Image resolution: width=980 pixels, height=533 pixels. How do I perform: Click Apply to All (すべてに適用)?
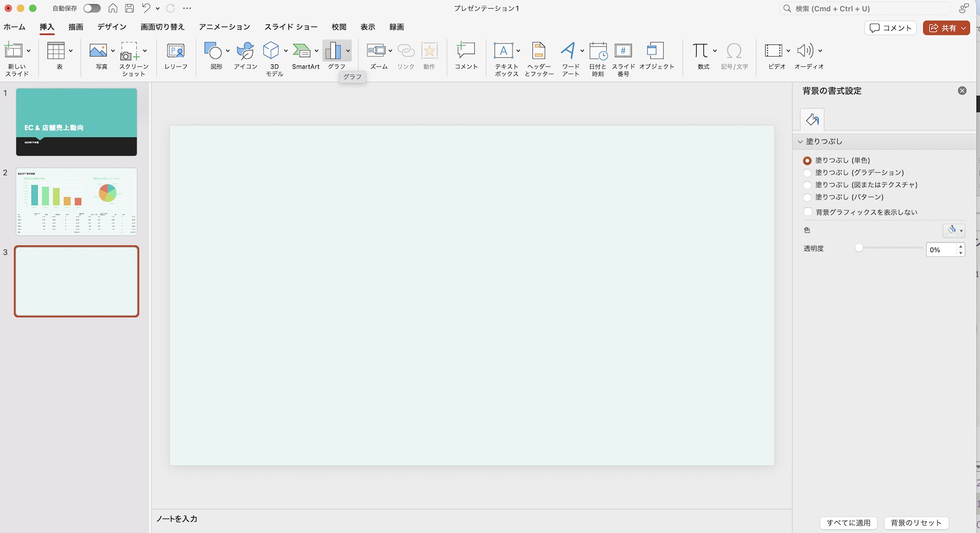tap(848, 523)
